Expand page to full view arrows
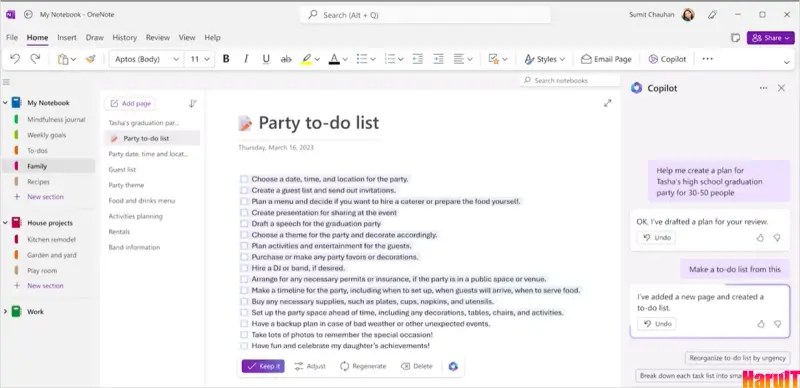This screenshot has width=800, height=388. point(608,103)
